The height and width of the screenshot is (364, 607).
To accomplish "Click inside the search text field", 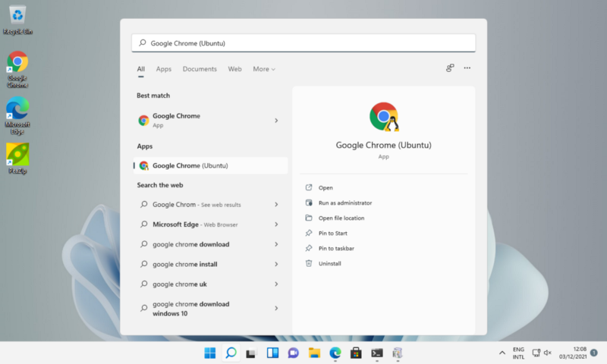I will pos(303,43).
